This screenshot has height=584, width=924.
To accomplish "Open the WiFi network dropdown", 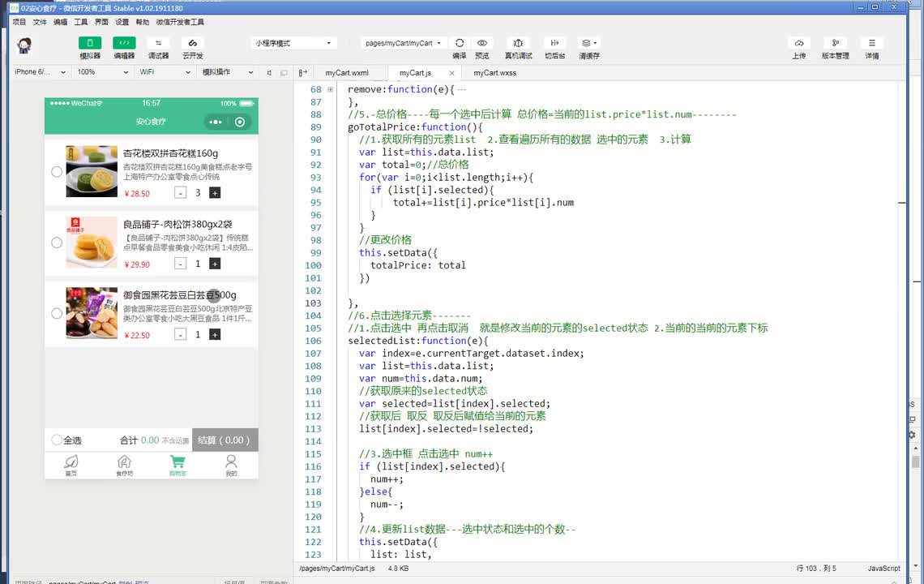I will point(165,72).
